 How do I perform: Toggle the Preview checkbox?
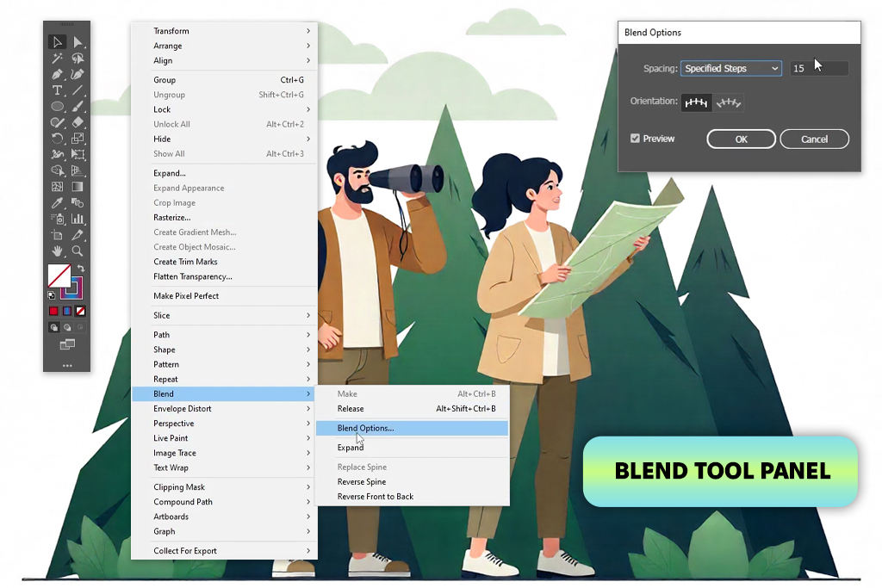coord(635,139)
